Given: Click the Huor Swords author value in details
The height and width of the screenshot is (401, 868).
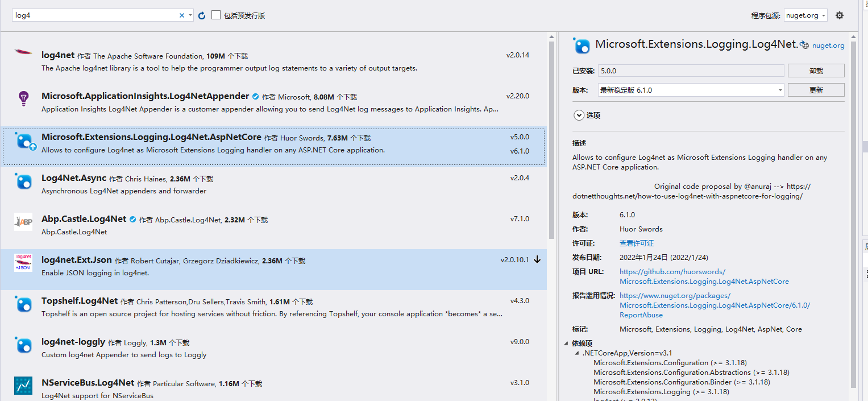Looking at the screenshot, I should pyautogui.click(x=641, y=229).
